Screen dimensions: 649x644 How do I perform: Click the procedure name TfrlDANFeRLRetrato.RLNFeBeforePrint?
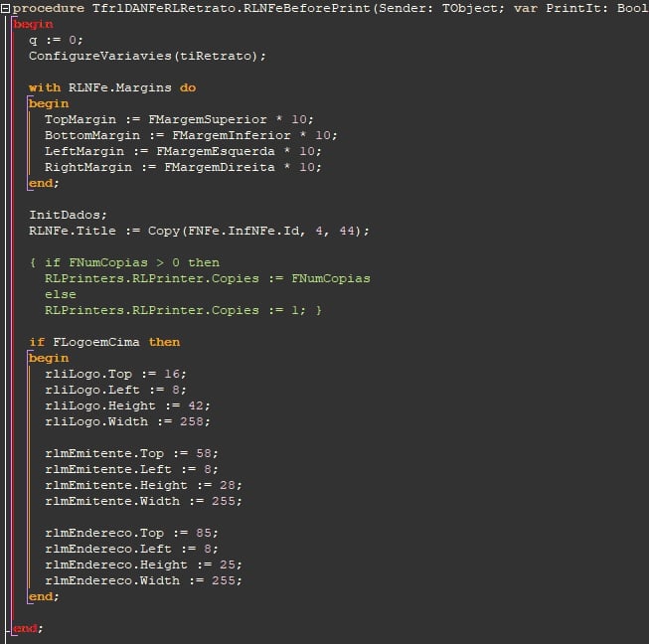click(232, 8)
